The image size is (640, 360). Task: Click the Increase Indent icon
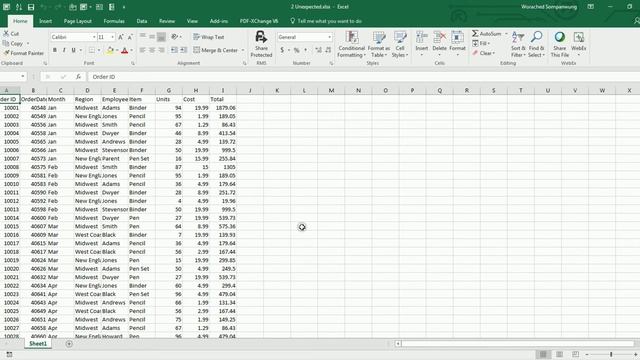pyautogui.click(x=183, y=50)
